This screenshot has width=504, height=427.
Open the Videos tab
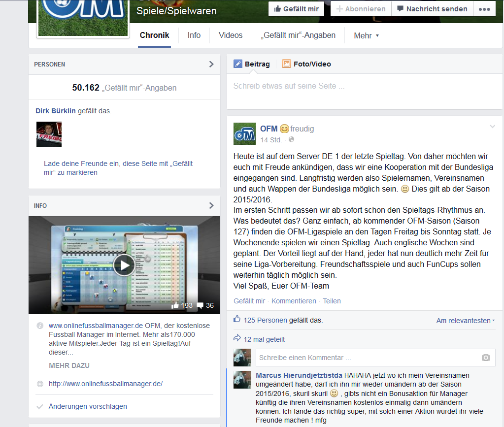click(231, 35)
